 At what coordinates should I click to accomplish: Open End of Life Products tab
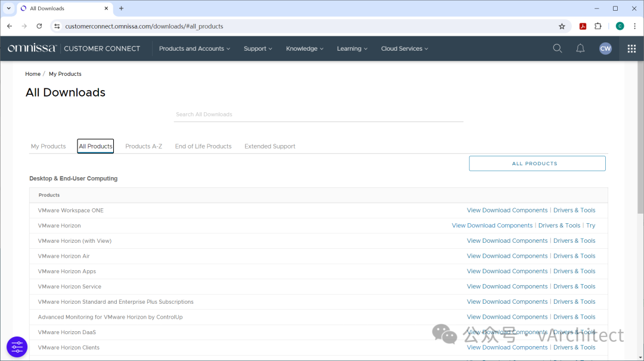click(x=203, y=146)
